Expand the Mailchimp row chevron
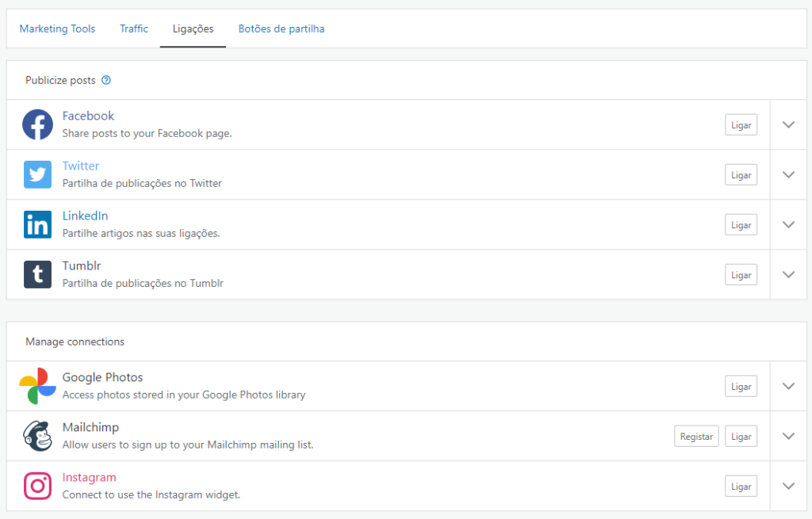The width and height of the screenshot is (812, 519). (x=788, y=436)
